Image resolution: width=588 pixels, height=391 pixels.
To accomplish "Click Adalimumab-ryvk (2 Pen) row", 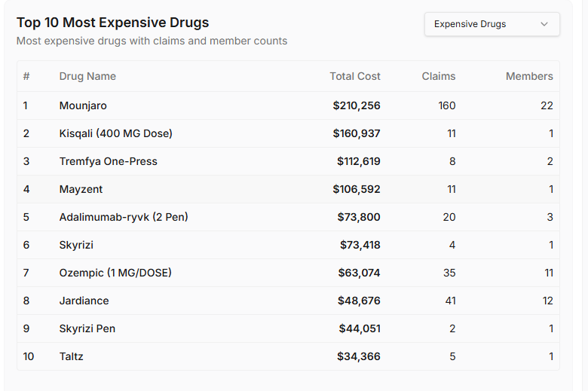I will click(124, 217).
